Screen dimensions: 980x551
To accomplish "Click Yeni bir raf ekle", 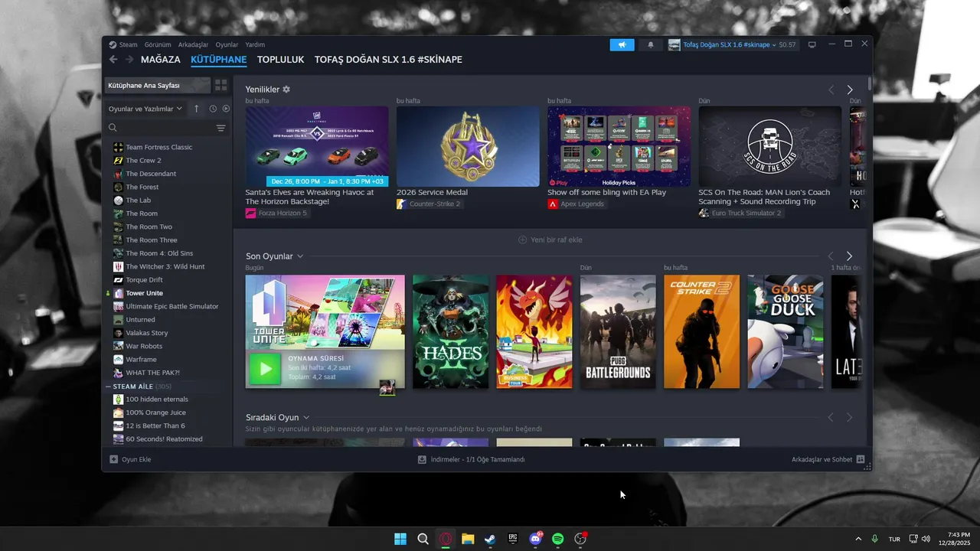I will click(x=550, y=240).
